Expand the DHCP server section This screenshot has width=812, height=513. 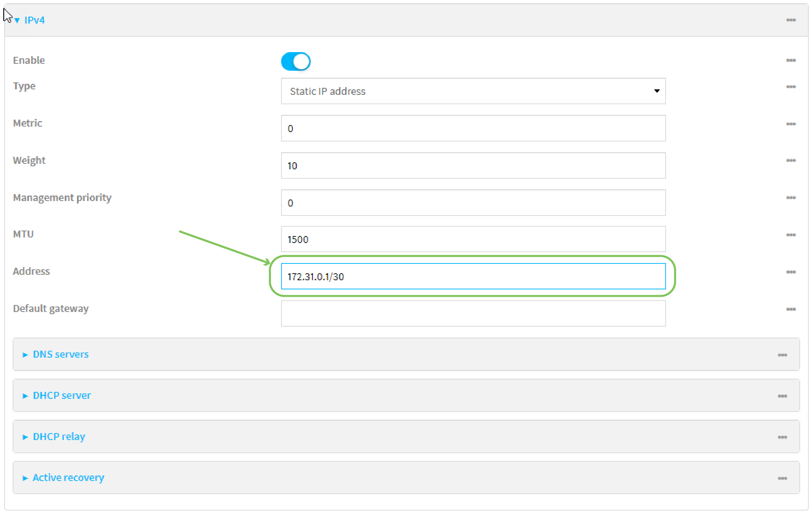point(62,395)
